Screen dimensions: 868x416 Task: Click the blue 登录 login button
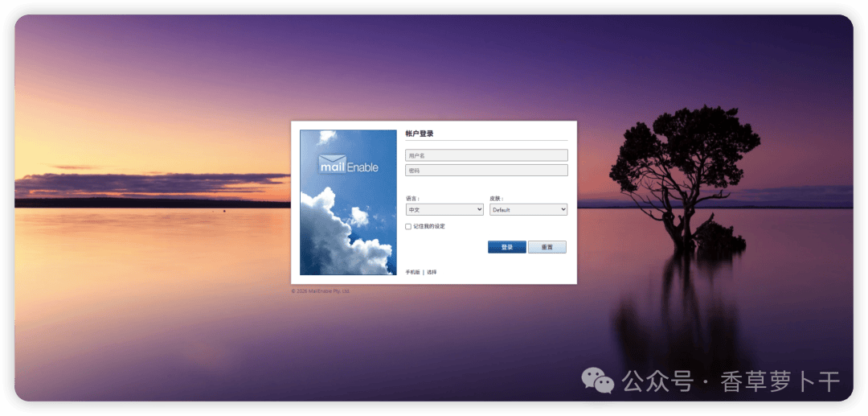click(x=507, y=247)
